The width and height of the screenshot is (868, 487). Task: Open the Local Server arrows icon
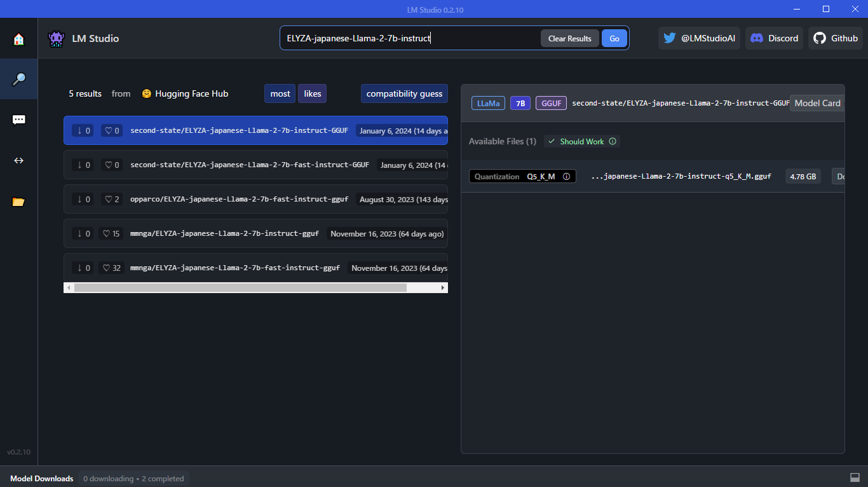point(18,160)
